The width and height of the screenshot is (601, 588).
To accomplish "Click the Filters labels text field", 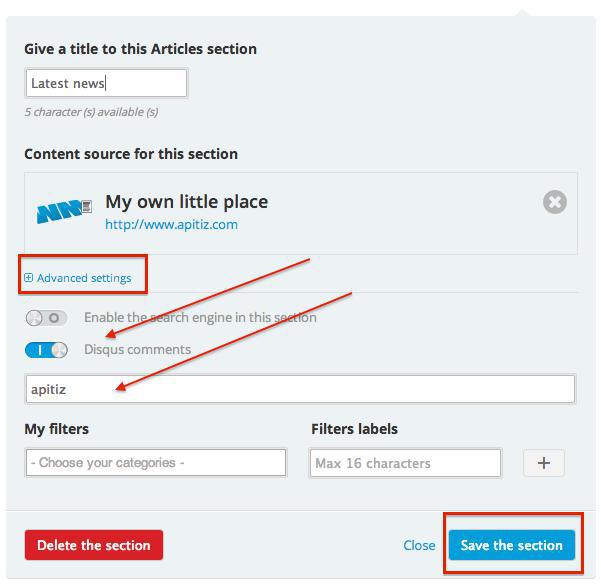I will pyautogui.click(x=405, y=463).
